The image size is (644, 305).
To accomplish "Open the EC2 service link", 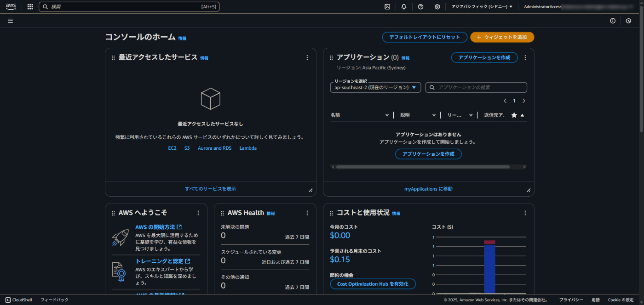I will (x=172, y=148).
